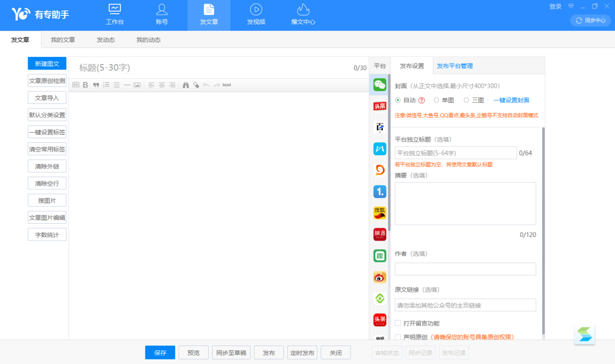Choose the Weibo platform icon

coord(380,277)
